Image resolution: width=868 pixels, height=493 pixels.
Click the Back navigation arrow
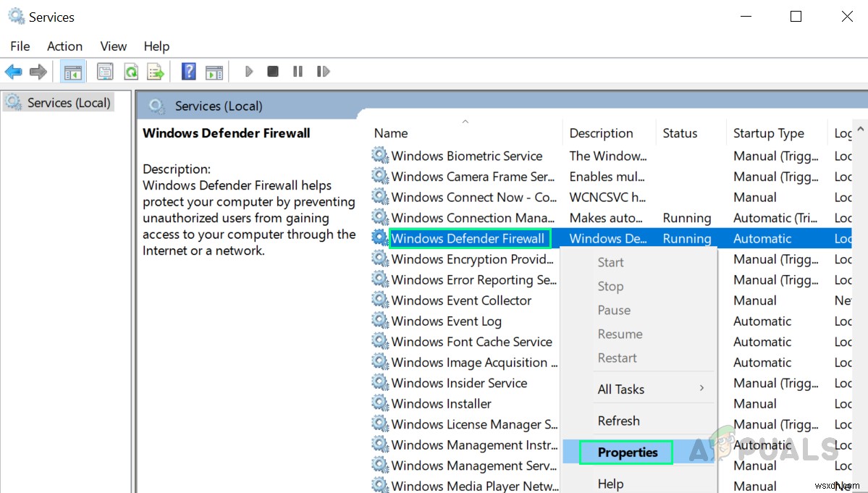tap(13, 71)
